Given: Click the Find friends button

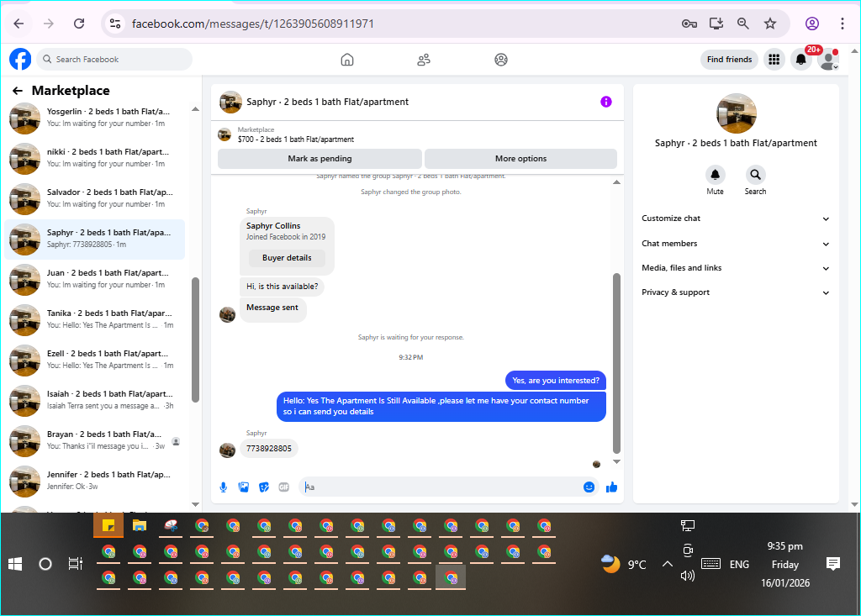Looking at the screenshot, I should [729, 60].
